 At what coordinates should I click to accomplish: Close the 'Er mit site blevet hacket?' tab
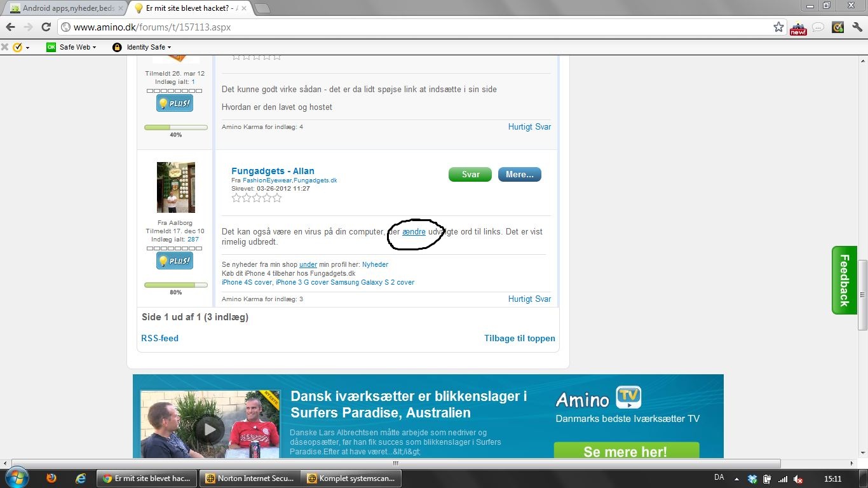click(x=243, y=9)
